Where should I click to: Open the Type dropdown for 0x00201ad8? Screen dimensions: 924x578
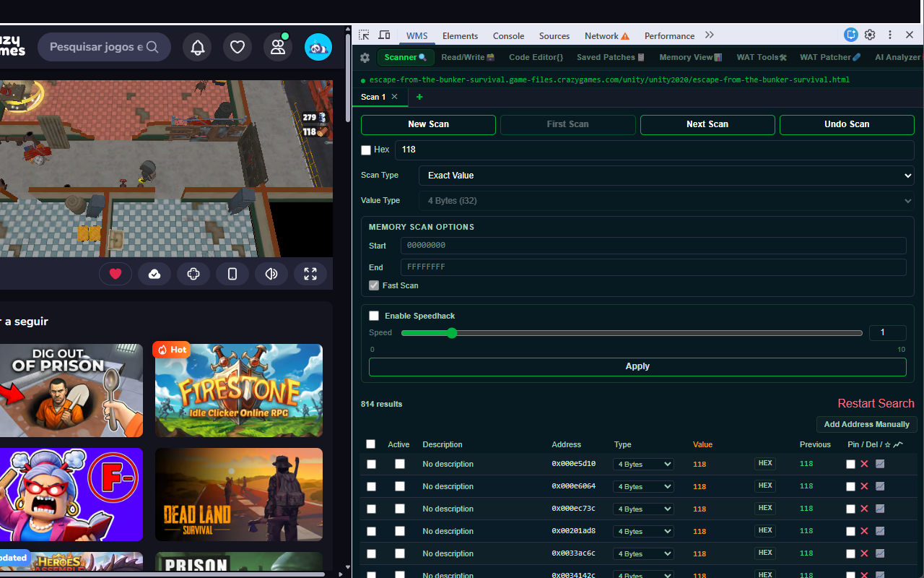pos(643,532)
